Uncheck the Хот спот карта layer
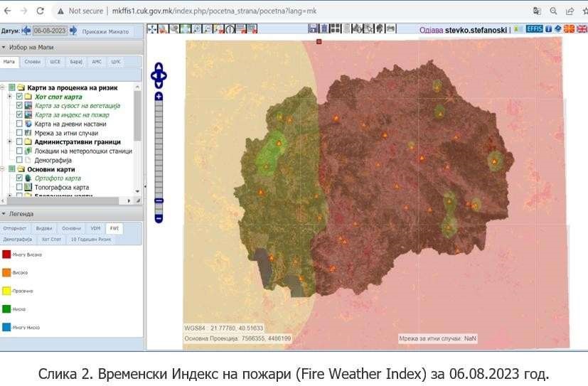Image resolution: width=588 pixels, height=386 pixels. pyautogui.click(x=20, y=97)
